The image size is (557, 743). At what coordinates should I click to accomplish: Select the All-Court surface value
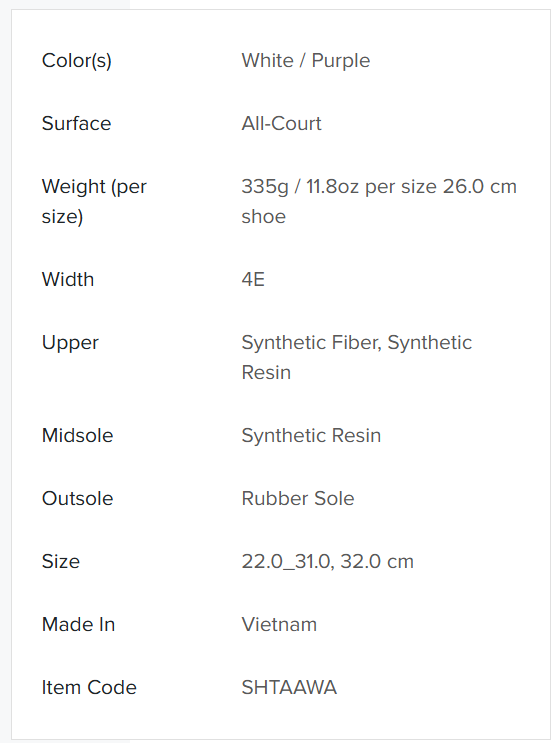(281, 123)
